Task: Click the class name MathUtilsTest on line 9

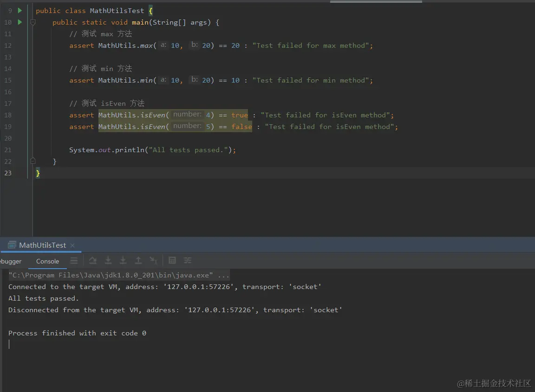Action: (x=117, y=11)
